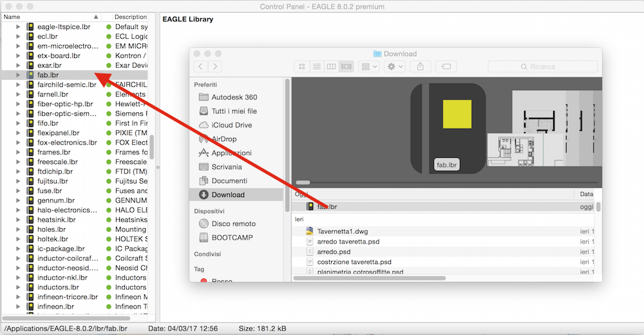Image resolution: width=644 pixels, height=335 pixels.
Task: Switch Finder to column view
Action: coord(332,66)
